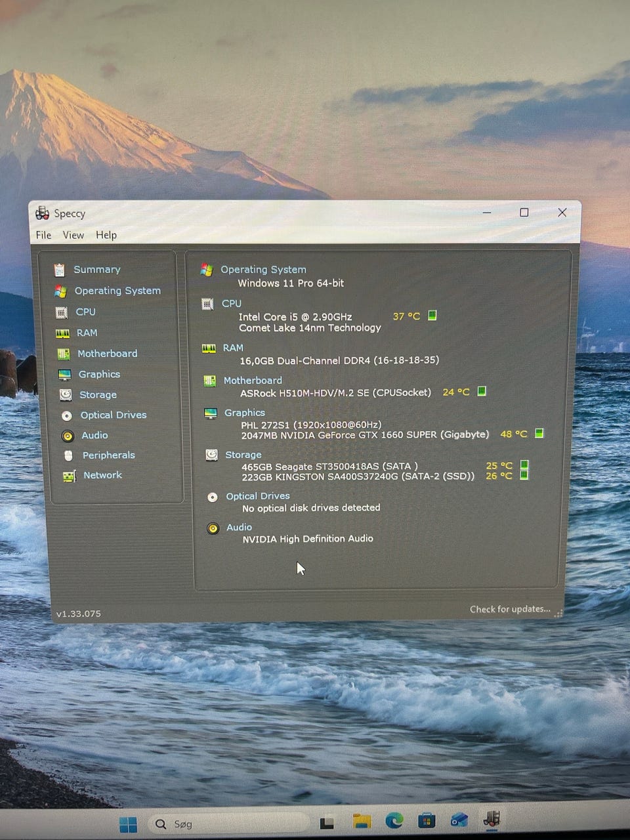Image resolution: width=630 pixels, height=840 pixels.
Task: Click the Check for updates link
Action: [x=510, y=609]
